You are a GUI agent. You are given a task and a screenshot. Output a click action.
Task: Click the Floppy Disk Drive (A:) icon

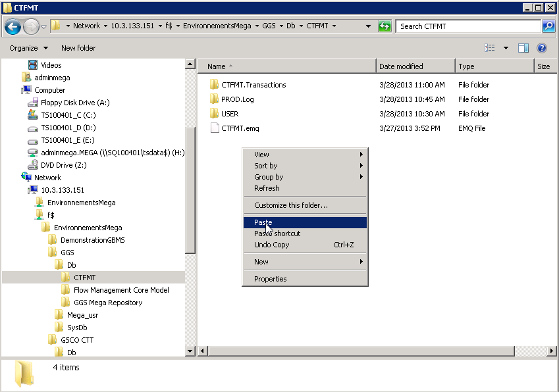(x=34, y=103)
